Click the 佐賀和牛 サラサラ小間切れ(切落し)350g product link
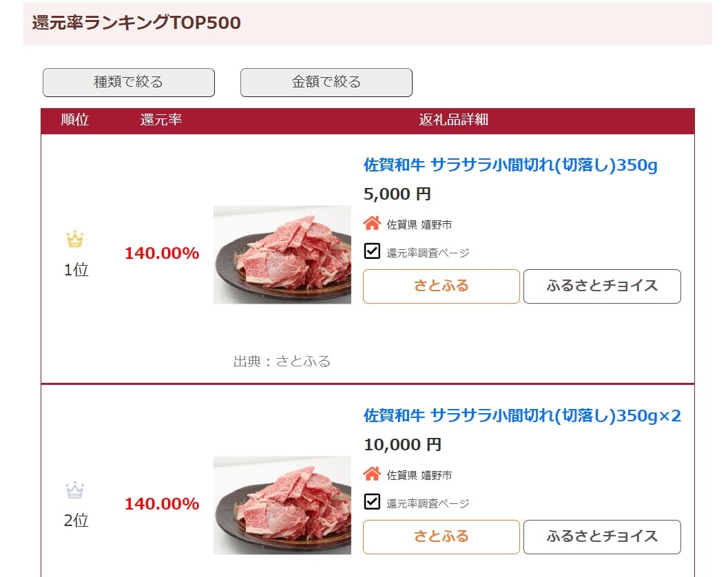The width and height of the screenshot is (728, 577). tap(510, 166)
